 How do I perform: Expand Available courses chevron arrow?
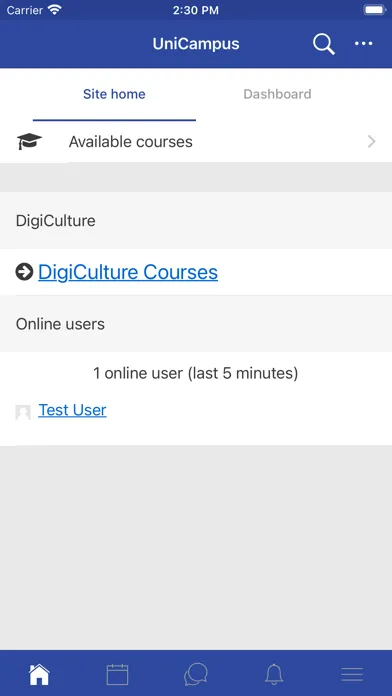point(372,142)
